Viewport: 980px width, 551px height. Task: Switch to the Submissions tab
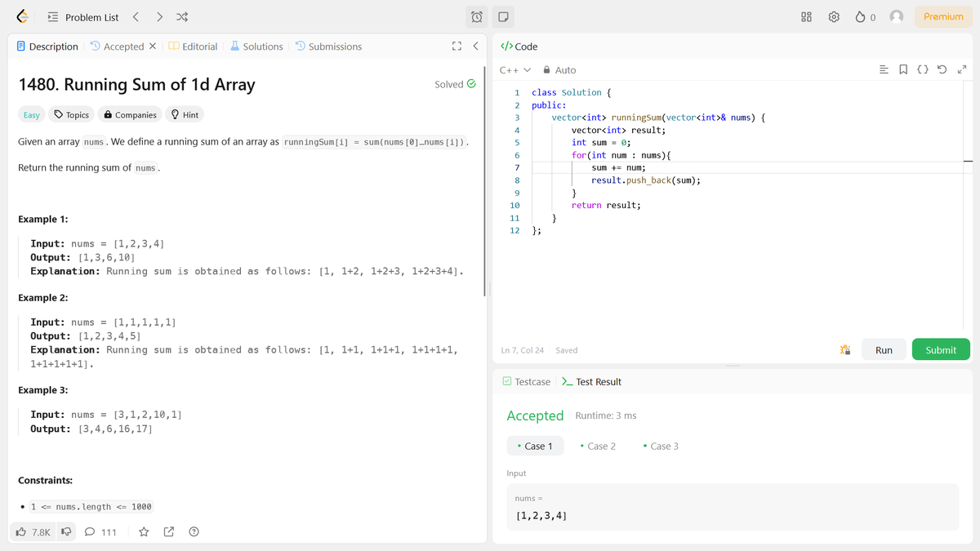(328, 47)
